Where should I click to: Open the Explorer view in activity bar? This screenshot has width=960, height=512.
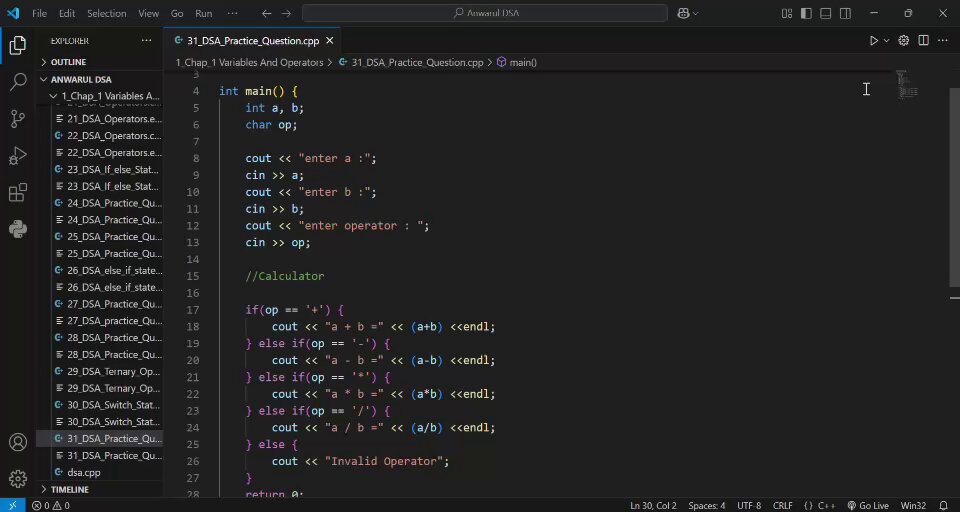tap(18, 45)
